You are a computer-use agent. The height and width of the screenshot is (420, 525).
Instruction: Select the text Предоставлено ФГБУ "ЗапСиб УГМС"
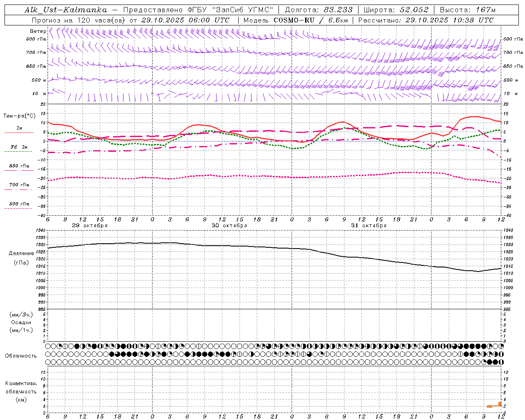[199, 10]
